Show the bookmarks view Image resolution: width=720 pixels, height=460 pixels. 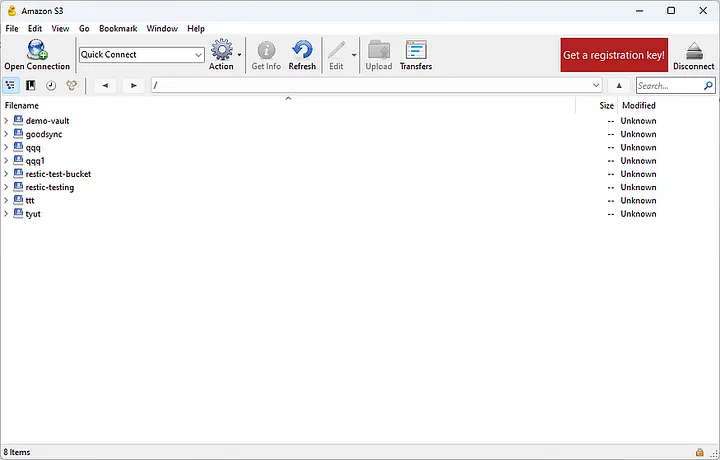[31, 85]
